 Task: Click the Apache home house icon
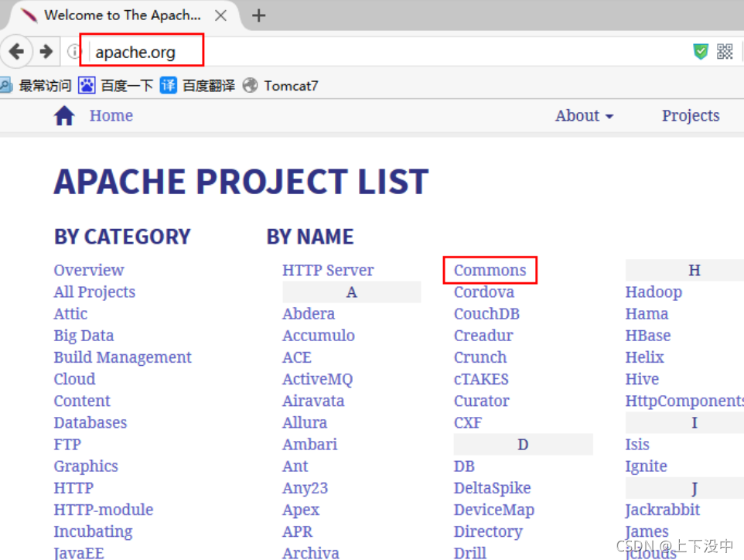coord(64,115)
